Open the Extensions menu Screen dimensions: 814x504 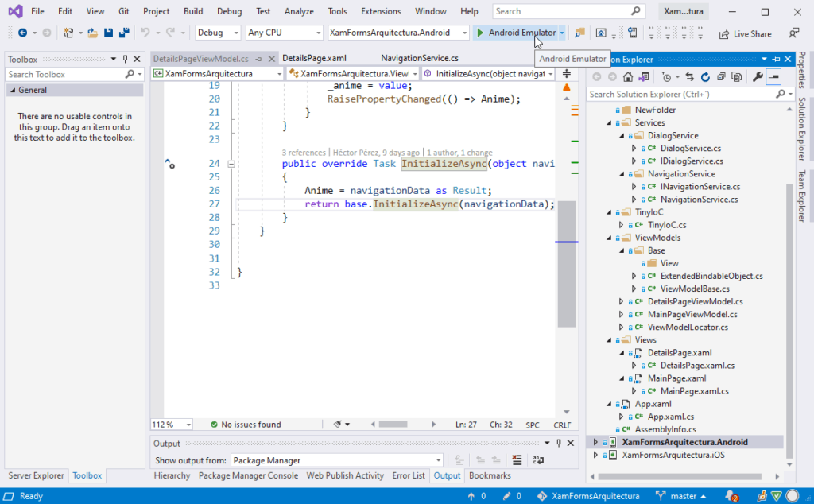[x=381, y=11]
